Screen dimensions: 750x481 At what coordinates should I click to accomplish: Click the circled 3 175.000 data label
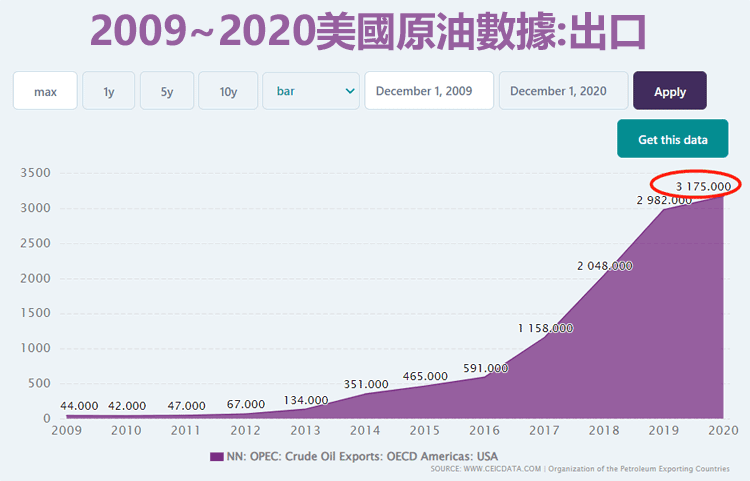point(708,186)
